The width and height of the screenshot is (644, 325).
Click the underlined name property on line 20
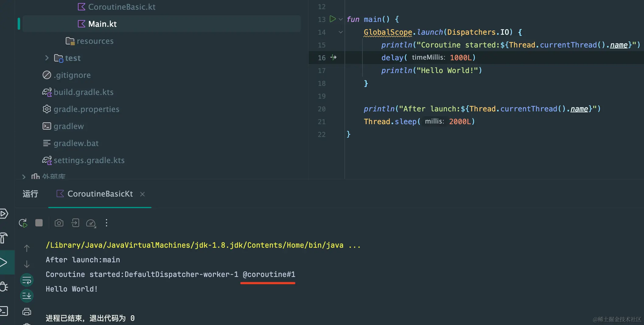[579, 109]
